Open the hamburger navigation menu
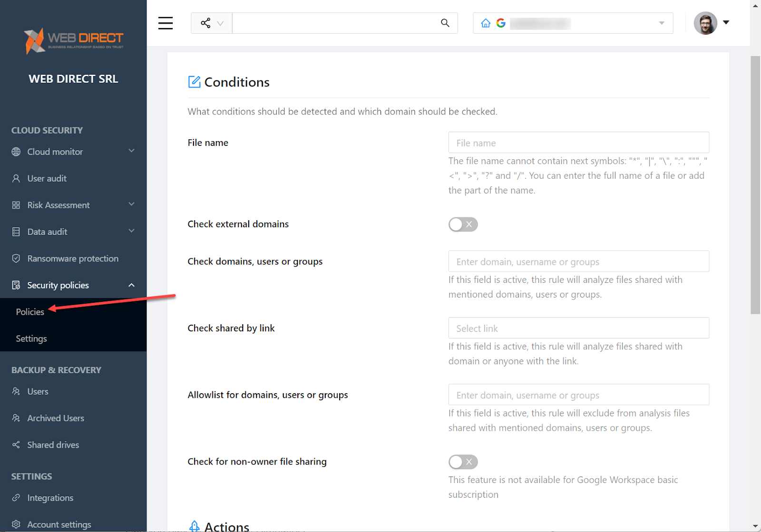The width and height of the screenshot is (761, 532). tap(165, 23)
